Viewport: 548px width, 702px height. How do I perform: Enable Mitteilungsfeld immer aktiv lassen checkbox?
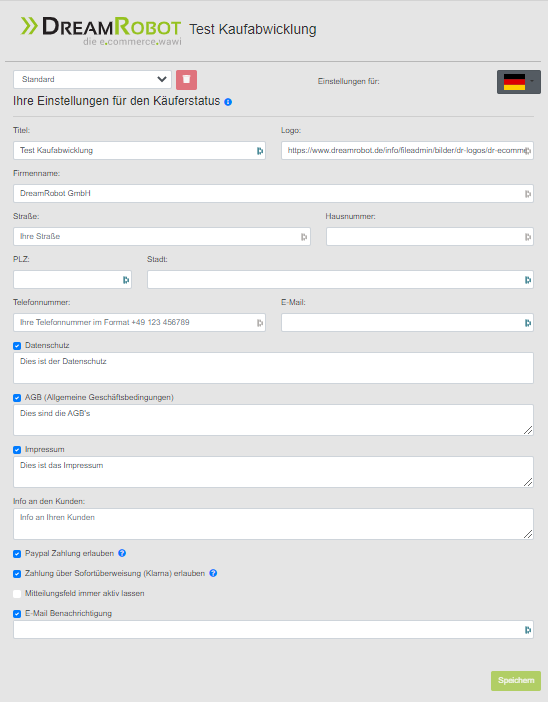(x=17, y=594)
